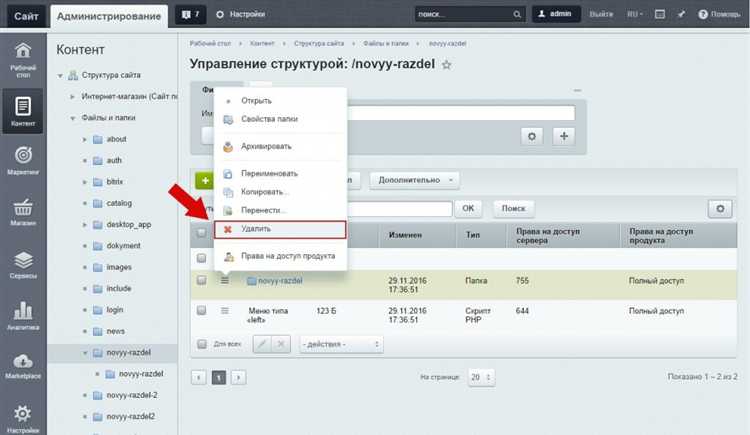Viewport: 750px width, 435px height.
Task: Open the Администрирование tab at top
Action: pos(108,16)
